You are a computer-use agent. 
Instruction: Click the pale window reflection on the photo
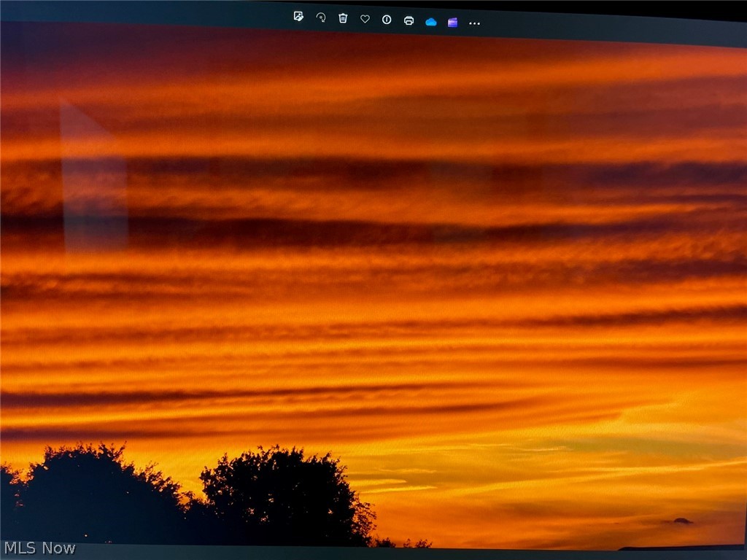pyautogui.click(x=95, y=182)
